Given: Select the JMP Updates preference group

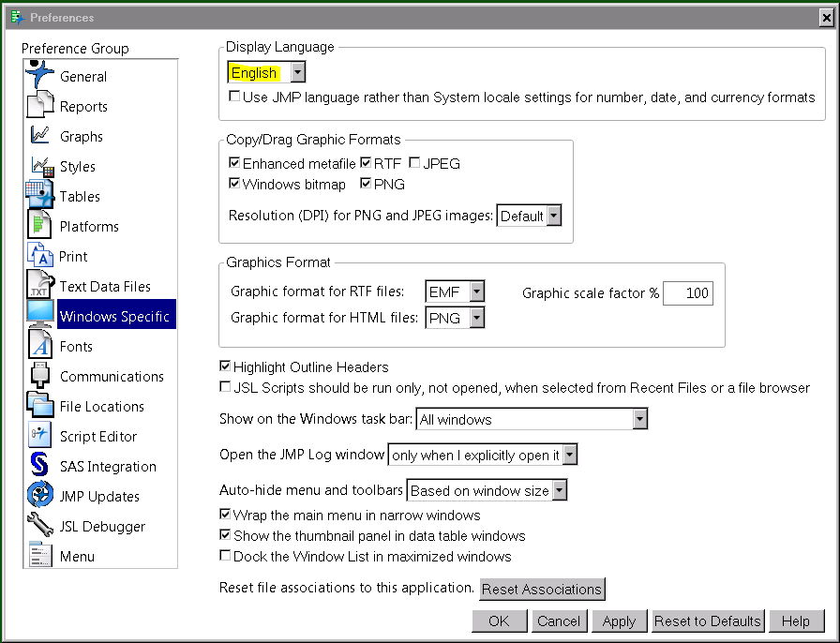Looking at the screenshot, I should tap(99, 497).
